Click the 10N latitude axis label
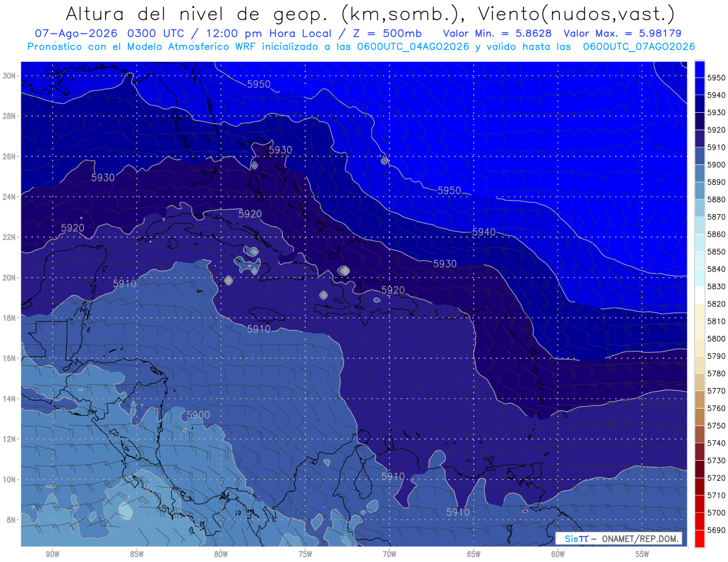Screen dimensions: 728x562 [10, 479]
